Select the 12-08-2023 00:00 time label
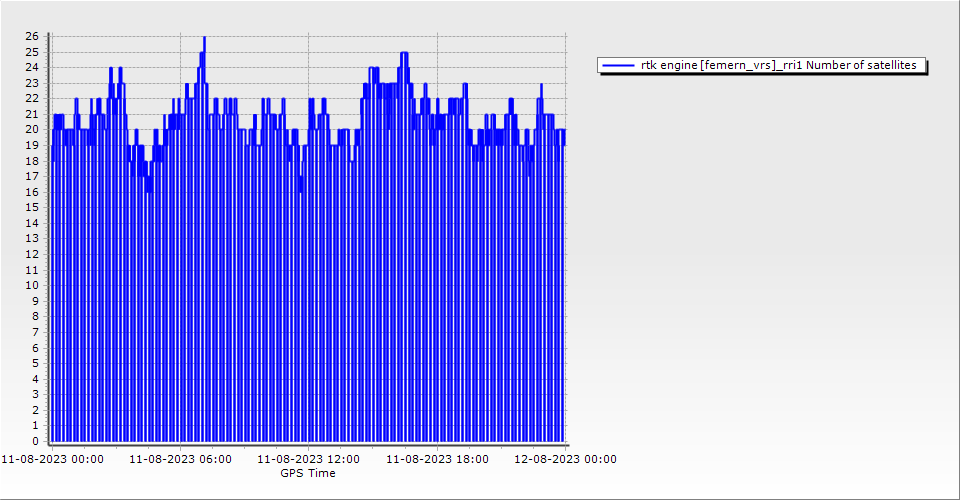 click(x=565, y=459)
